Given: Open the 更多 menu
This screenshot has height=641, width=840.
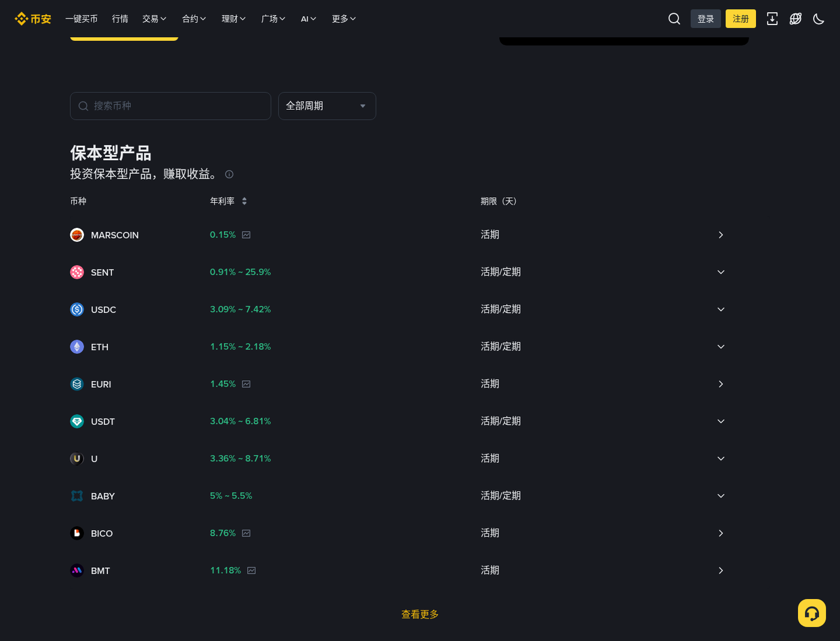Looking at the screenshot, I should [344, 19].
